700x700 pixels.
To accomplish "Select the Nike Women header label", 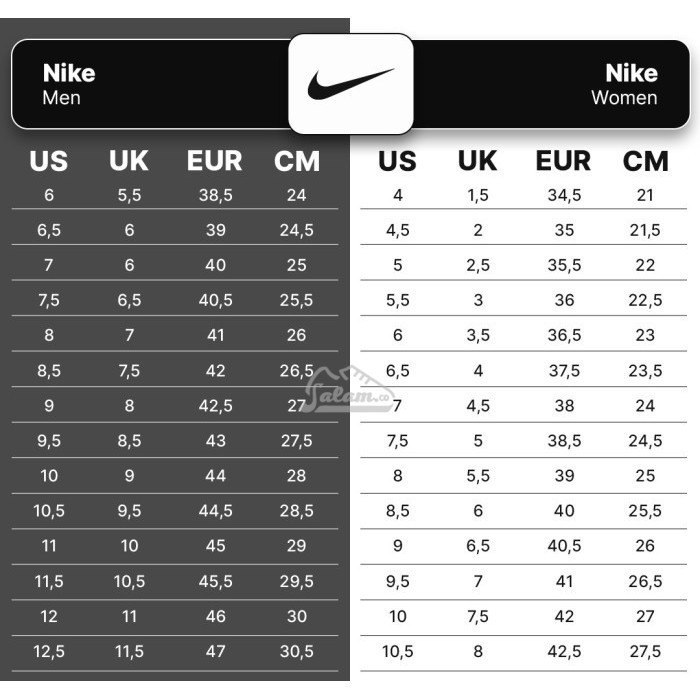I will [625, 84].
